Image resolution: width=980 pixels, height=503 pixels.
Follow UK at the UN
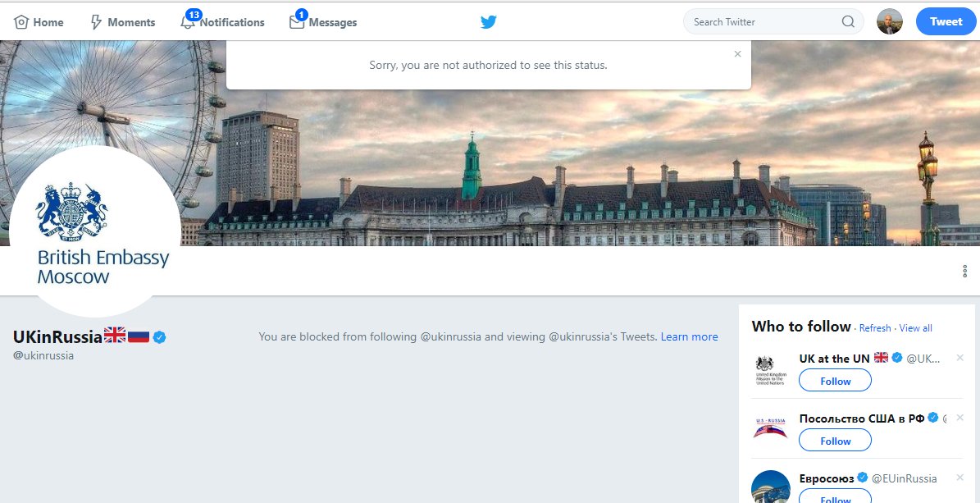click(x=835, y=381)
